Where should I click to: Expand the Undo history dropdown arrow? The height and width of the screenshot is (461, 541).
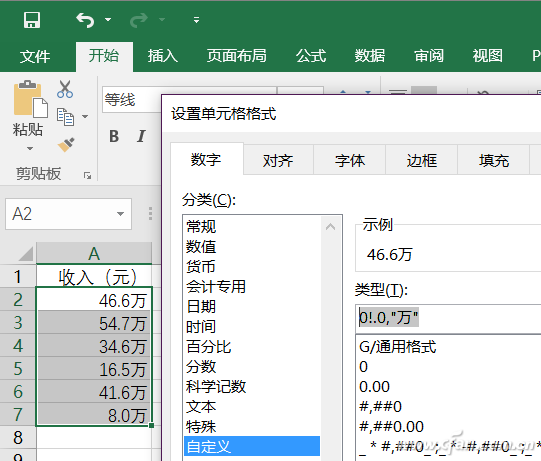click(x=108, y=20)
